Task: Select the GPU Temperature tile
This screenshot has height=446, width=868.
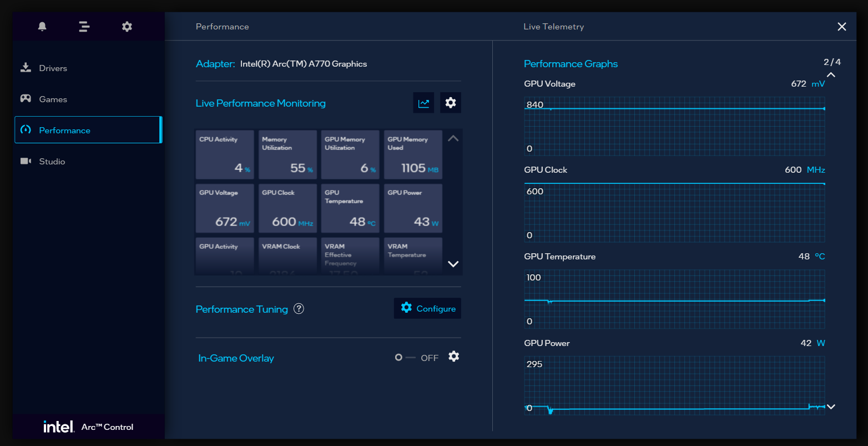Action: [x=350, y=208]
